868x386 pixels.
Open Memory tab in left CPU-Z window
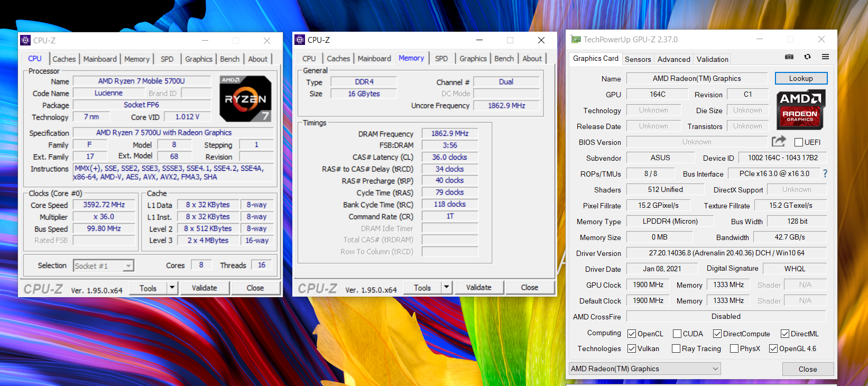137,59
